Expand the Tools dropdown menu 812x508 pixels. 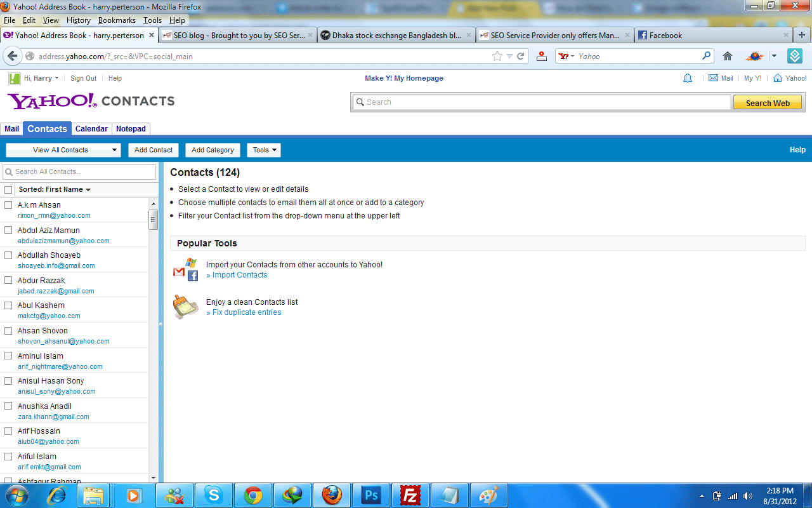click(x=264, y=150)
